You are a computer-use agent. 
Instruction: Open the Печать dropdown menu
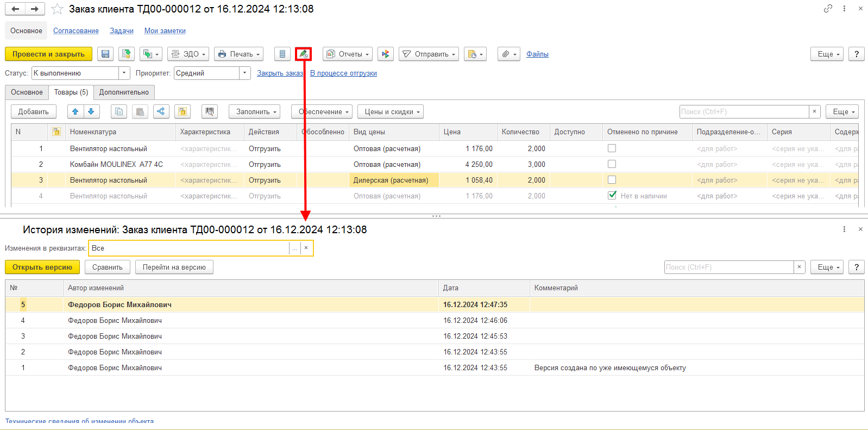pyautogui.click(x=239, y=54)
